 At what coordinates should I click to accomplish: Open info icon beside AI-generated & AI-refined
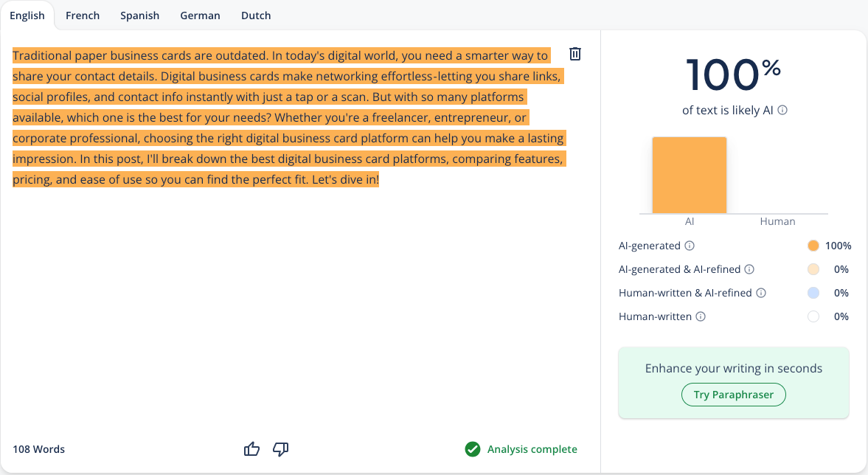[x=749, y=269]
